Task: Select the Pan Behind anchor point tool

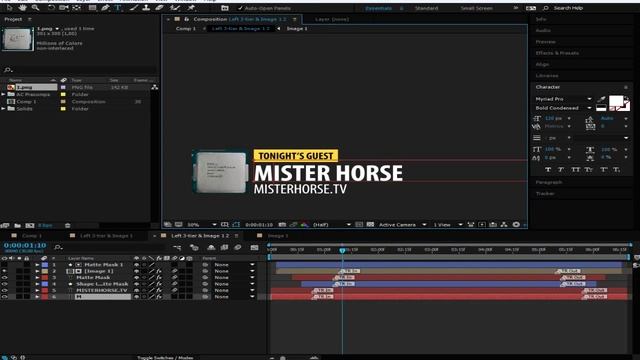Action: (76, 8)
